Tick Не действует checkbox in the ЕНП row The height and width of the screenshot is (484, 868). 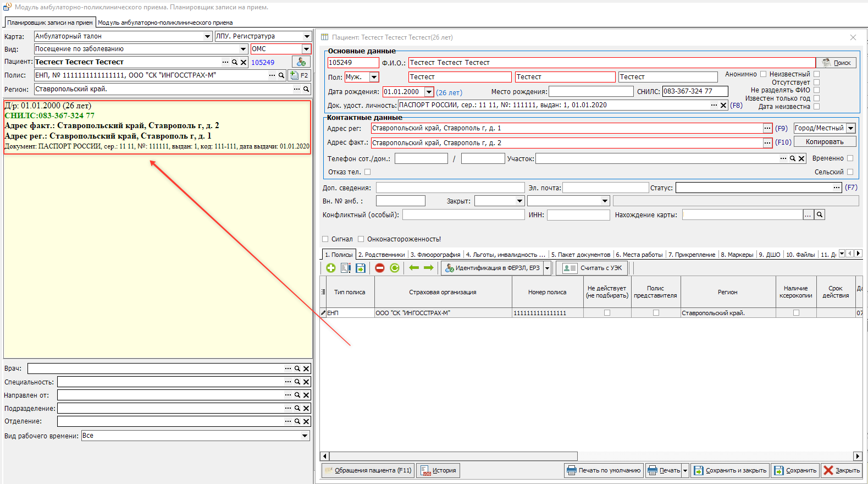pos(607,312)
